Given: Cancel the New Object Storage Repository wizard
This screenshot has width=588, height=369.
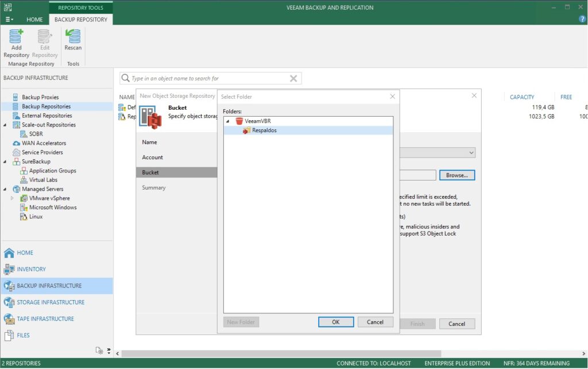Looking at the screenshot, I should [457, 324].
